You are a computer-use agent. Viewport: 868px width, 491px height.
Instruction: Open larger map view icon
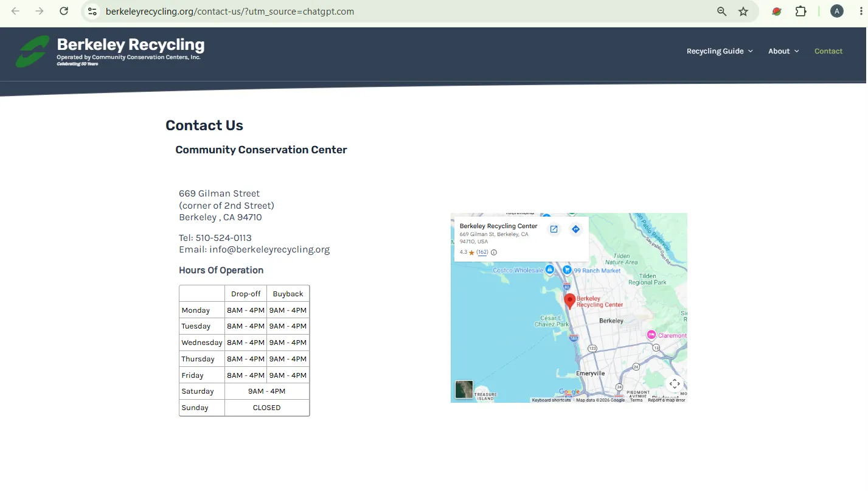(x=554, y=229)
